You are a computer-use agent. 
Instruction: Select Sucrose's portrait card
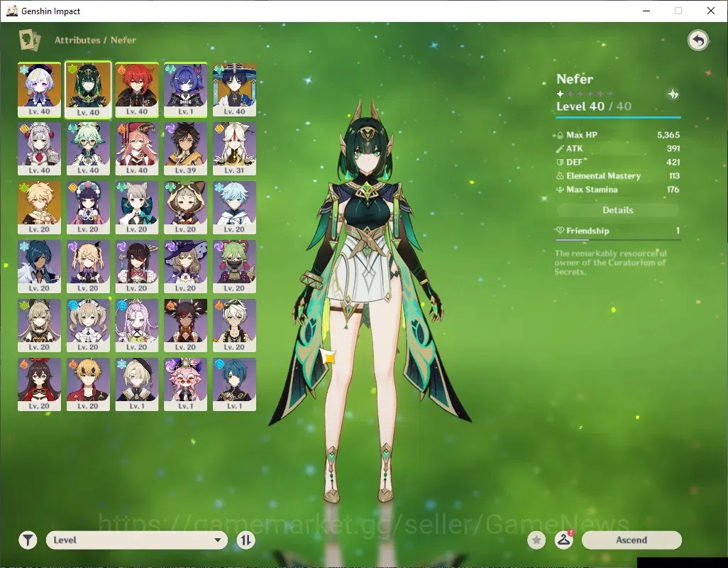click(88, 148)
